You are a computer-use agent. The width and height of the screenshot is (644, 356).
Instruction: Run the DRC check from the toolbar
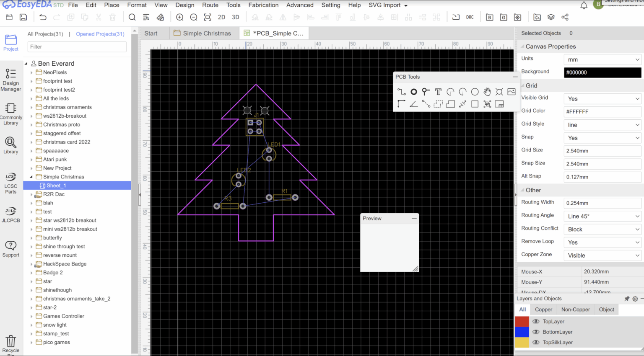pos(470,17)
